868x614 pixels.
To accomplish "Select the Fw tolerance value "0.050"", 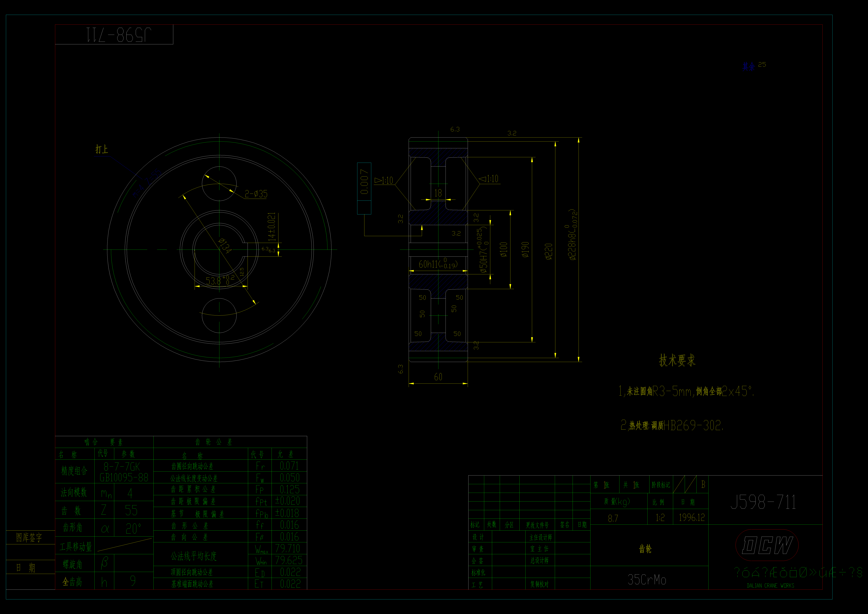I will click(x=290, y=477).
